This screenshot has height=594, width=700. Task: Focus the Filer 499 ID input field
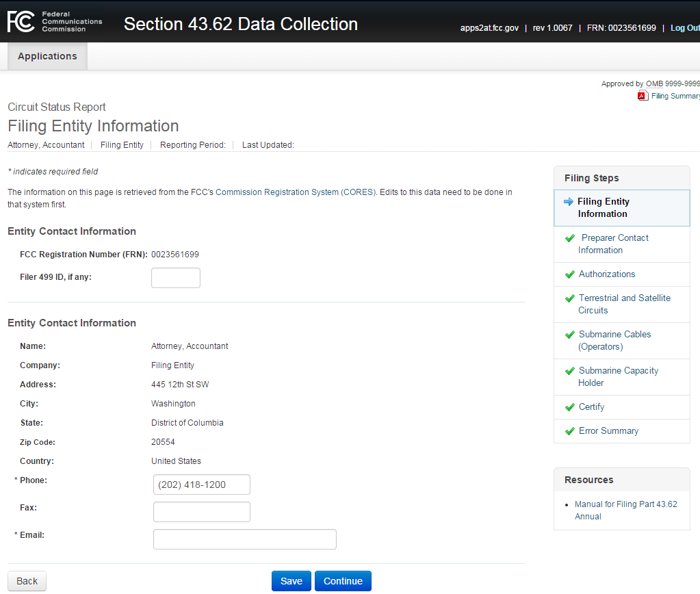[x=176, y=278]
